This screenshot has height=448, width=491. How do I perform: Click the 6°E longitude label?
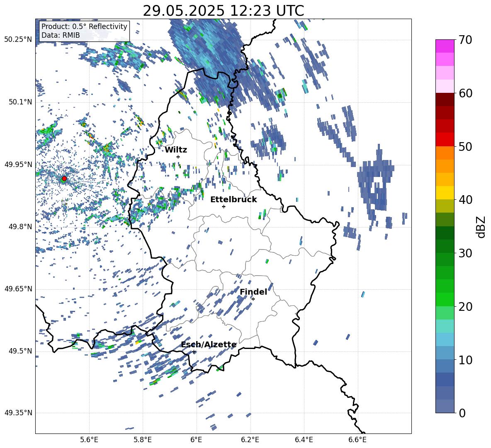[x=196, y=440]
